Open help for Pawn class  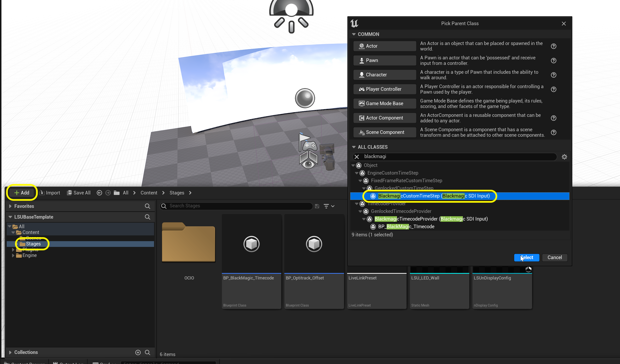coord(554,61)
